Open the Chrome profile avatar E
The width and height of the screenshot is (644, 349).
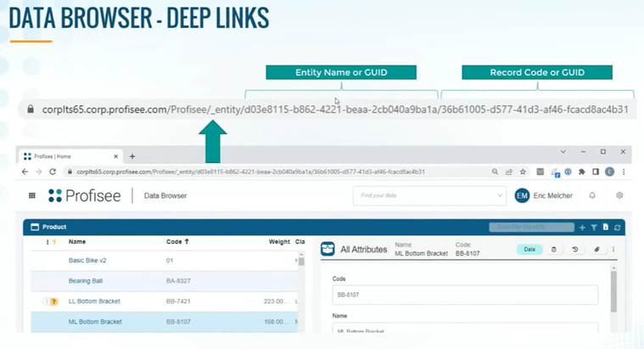point(609,172)
